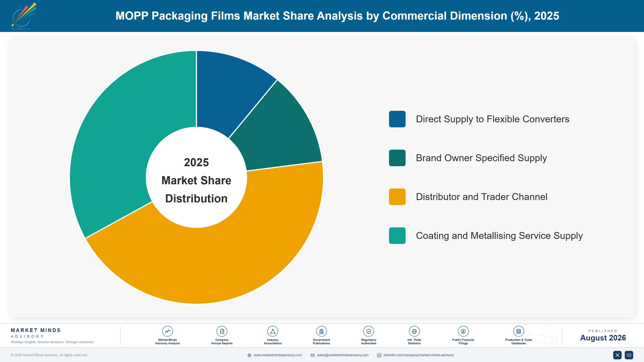Click the blue Direct Supply legend swatch
The image size is (644, 362).
click(x=397, y=119)
